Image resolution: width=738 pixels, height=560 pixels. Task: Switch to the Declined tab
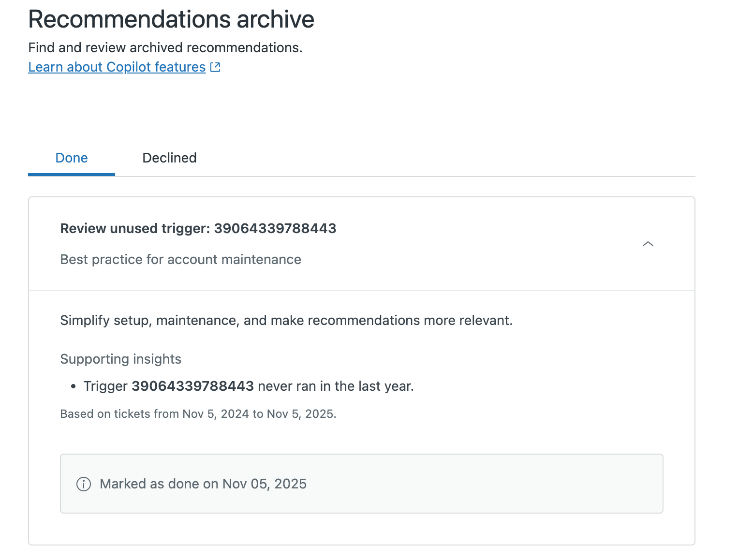click(x=169, y=158)
